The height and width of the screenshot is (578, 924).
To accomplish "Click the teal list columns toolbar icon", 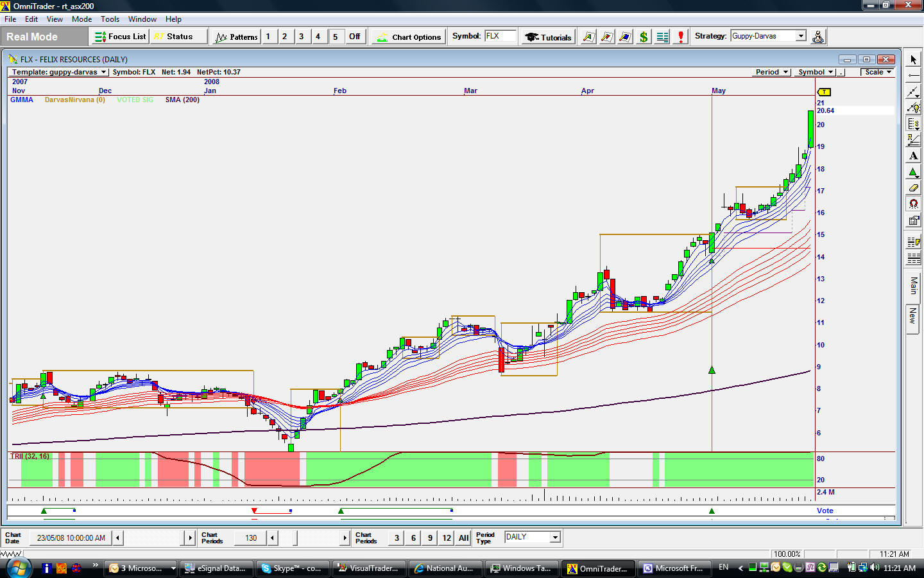I will point(662,37).
